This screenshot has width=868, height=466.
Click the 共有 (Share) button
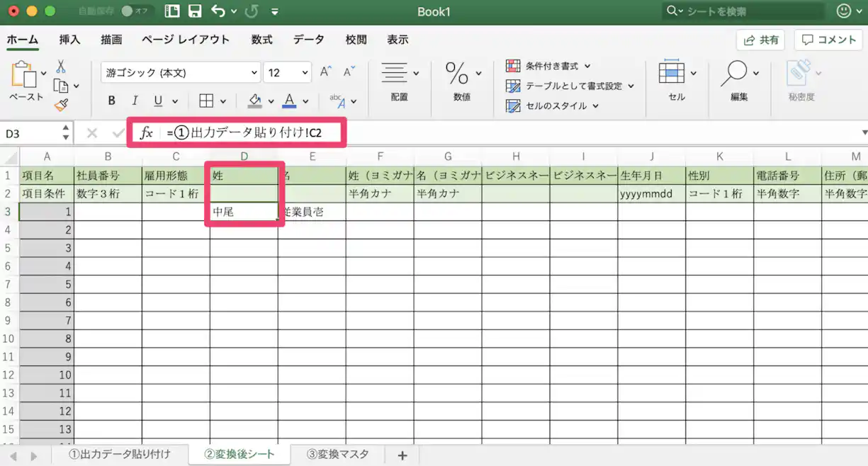(x=760, y=40)
